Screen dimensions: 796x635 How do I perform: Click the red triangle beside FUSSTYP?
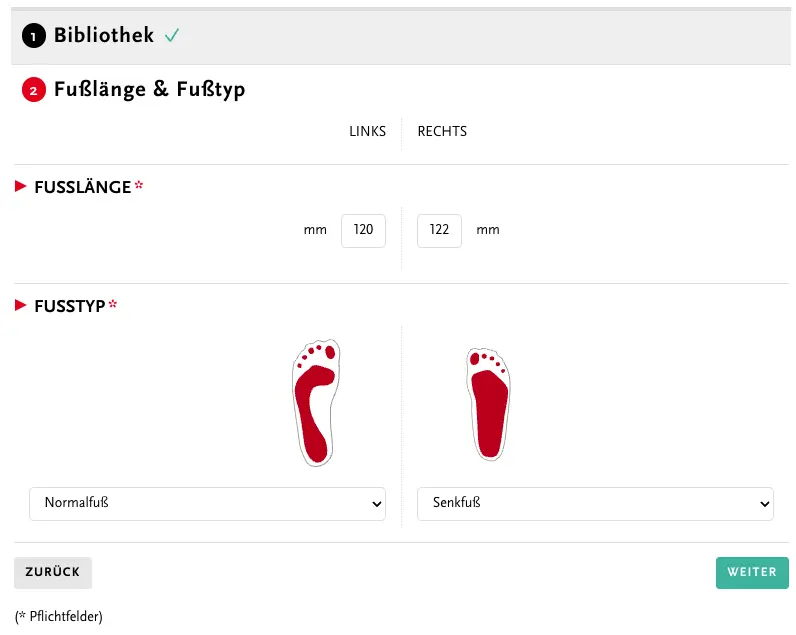[21, 305]
